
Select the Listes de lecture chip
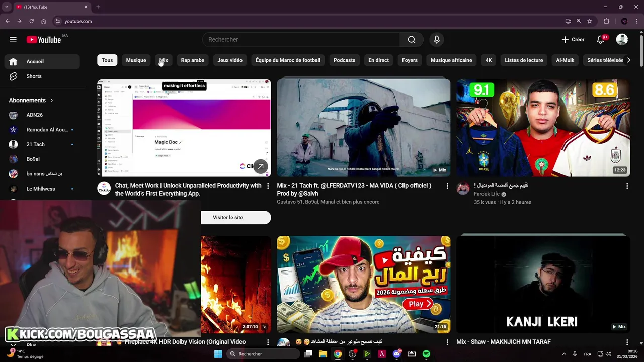click(524, 60)
